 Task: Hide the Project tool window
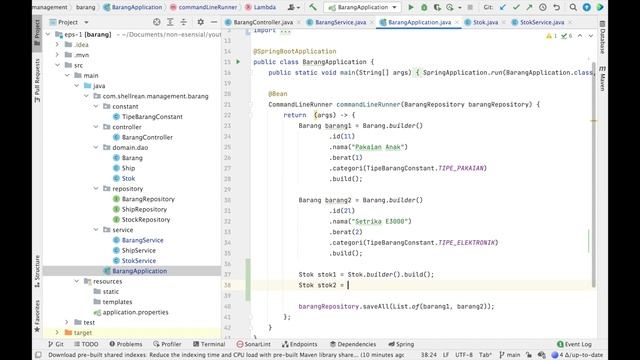(214, 22)
